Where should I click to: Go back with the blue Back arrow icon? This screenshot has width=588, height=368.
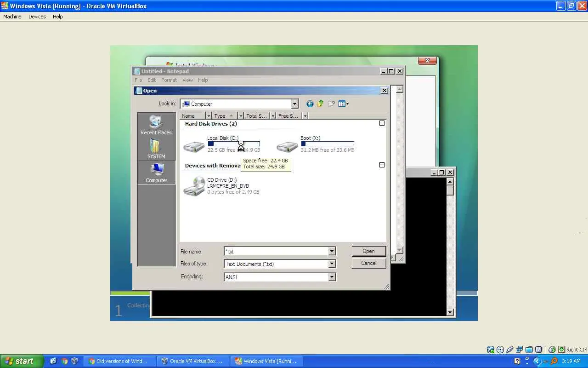click(310, 104)
